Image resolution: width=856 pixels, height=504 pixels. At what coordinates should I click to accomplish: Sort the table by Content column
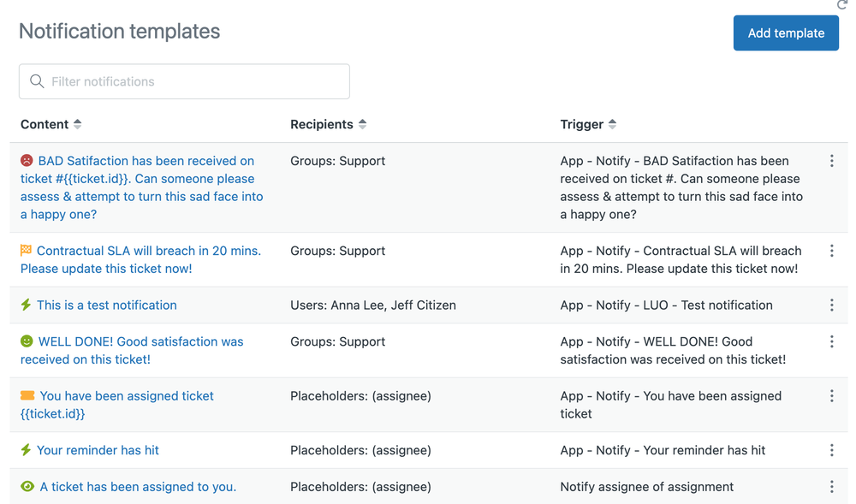(76, 124)
